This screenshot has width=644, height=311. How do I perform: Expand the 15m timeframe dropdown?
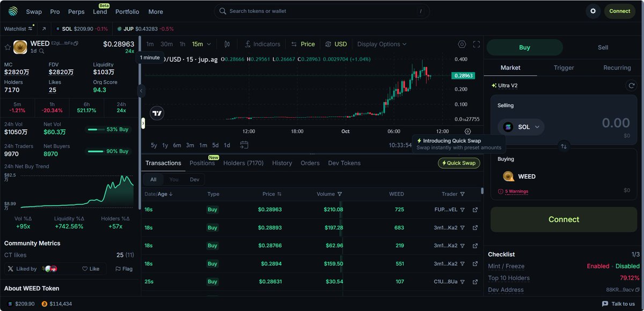[x=202, y=44]
